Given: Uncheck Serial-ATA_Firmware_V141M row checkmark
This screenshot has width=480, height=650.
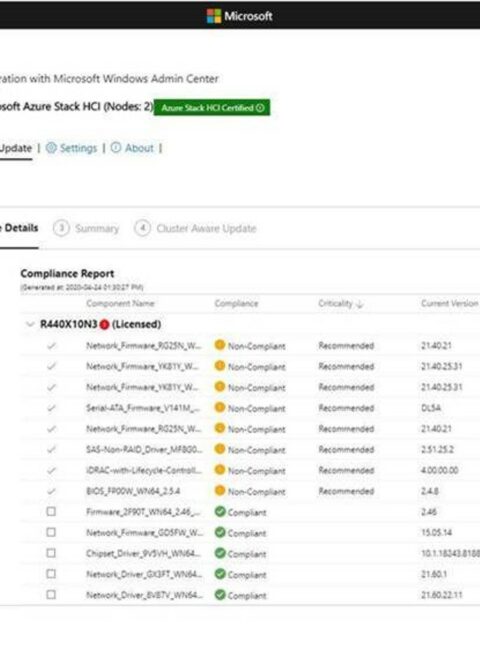Looking at the screenshot, I should coord(51,408).
